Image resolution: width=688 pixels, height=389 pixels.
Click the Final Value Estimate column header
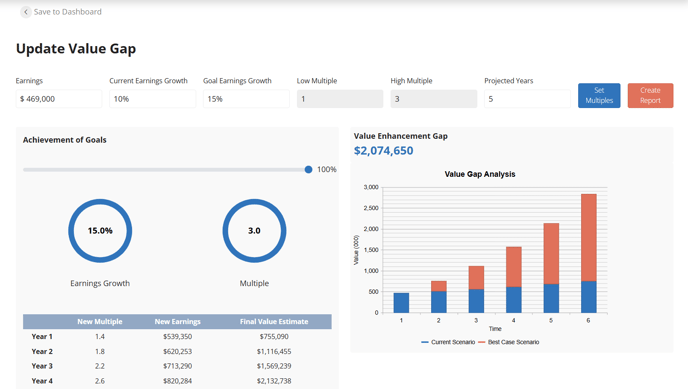274,321
